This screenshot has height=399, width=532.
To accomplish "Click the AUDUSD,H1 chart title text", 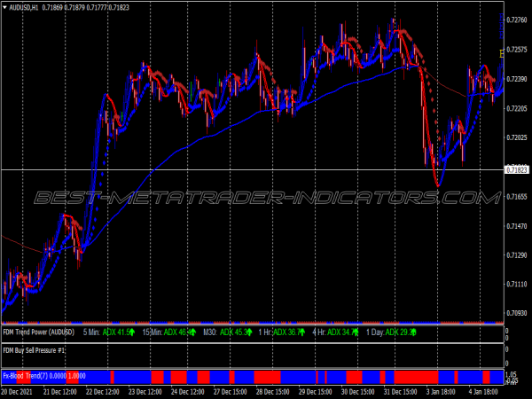I will [x=24, y=7].
